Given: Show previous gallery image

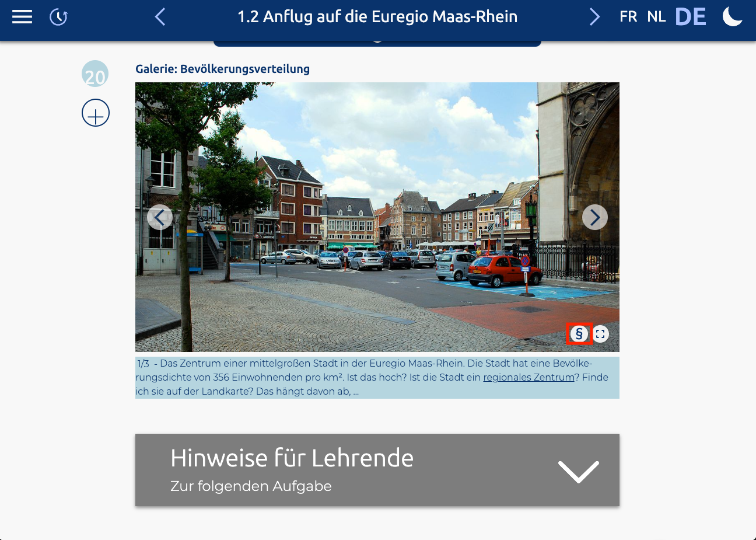Looking at the screenshot, I should click(160, 217).
